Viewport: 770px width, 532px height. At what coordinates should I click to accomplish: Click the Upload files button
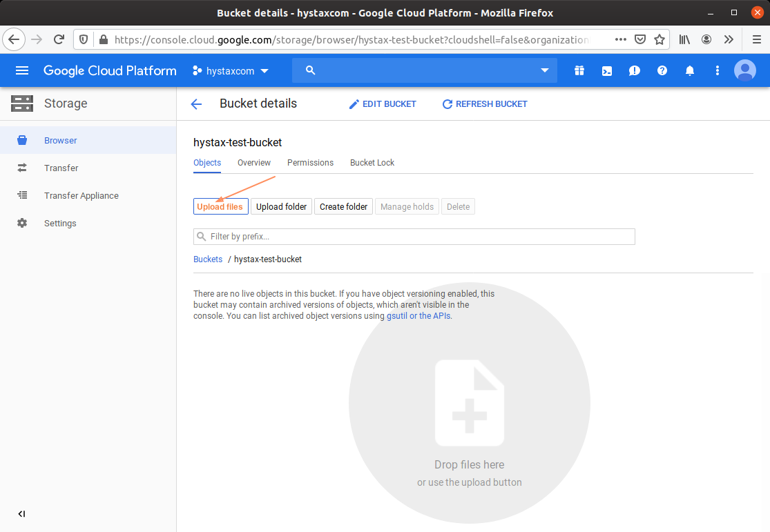click(x=220, y=206)
